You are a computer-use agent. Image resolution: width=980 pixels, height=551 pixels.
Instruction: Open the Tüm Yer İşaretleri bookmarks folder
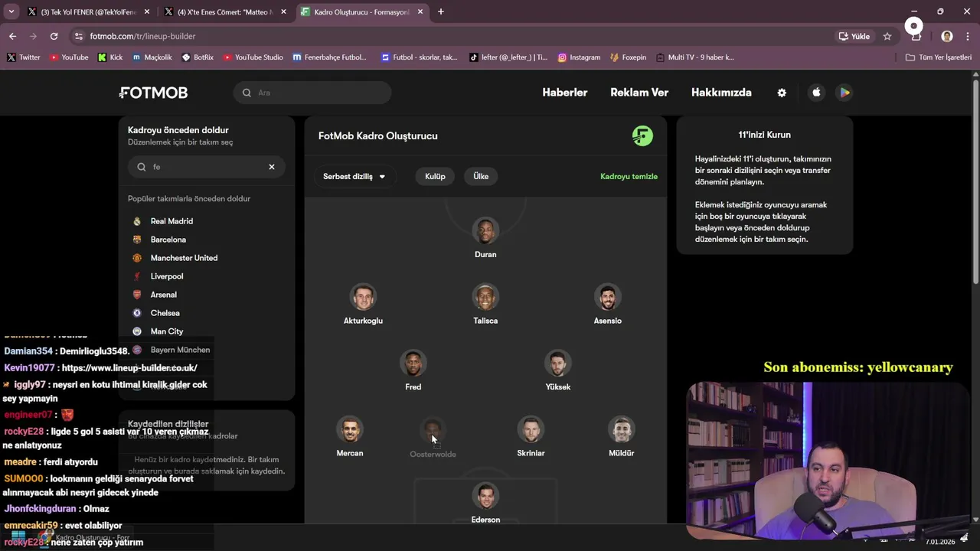click(x=938, y=57)
